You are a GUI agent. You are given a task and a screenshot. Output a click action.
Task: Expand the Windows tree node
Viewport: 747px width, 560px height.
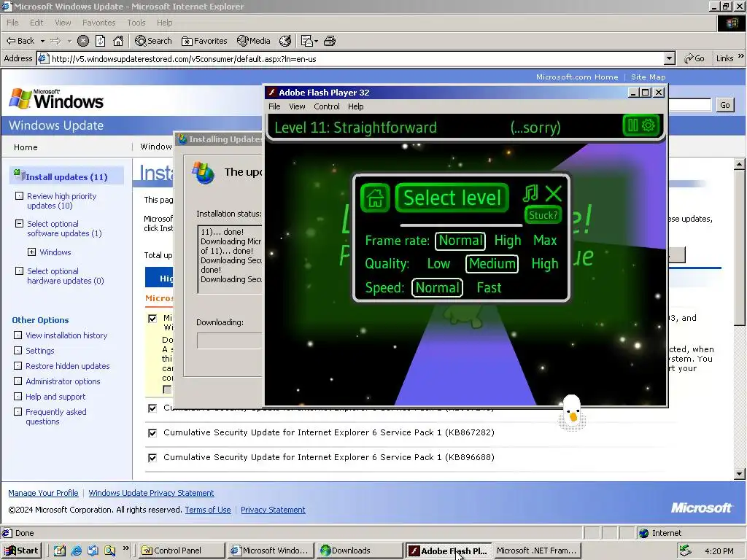click(31, 252)
